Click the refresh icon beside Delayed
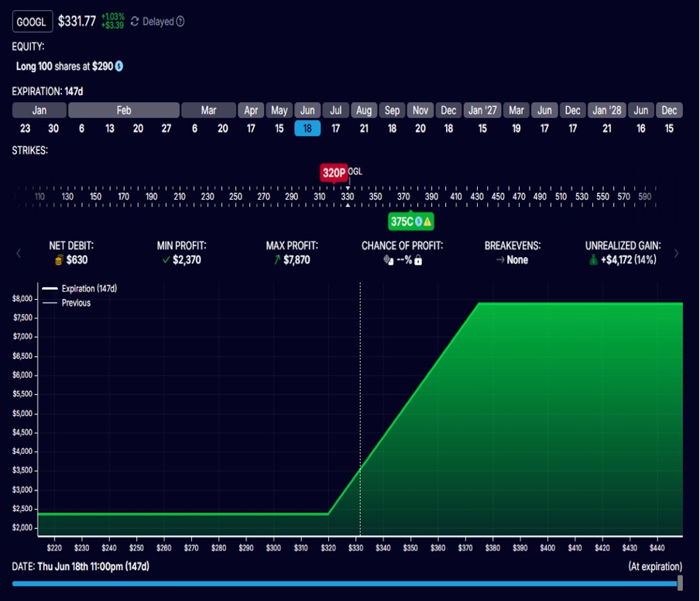This screenshot has width=700, height=601. click(136, 22)
